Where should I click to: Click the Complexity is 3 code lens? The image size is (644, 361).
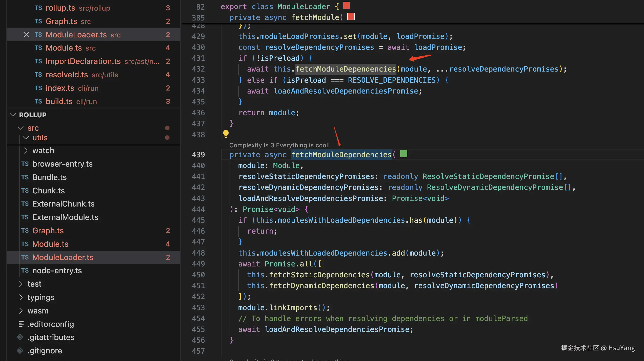pos(279,145)
